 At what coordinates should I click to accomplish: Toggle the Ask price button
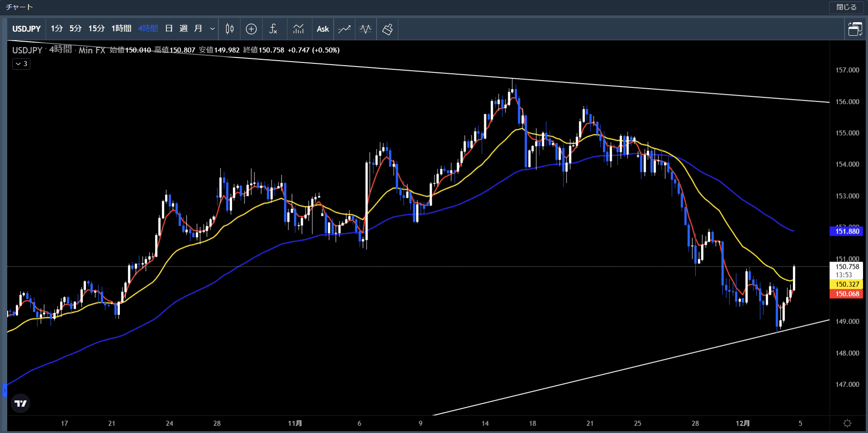(x=323, y=29)
